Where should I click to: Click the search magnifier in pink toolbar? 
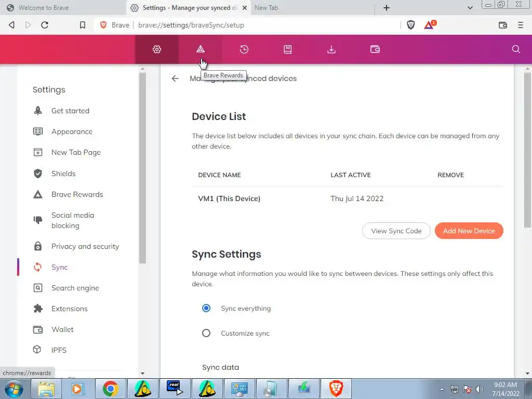tap(516, 49)
